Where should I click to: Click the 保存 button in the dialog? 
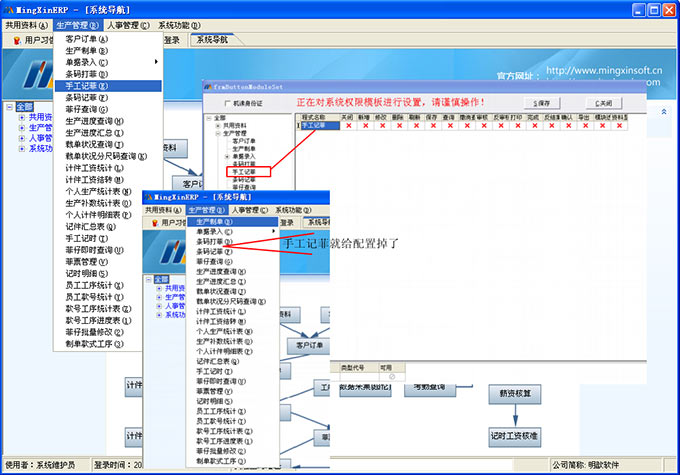point(541,103)
